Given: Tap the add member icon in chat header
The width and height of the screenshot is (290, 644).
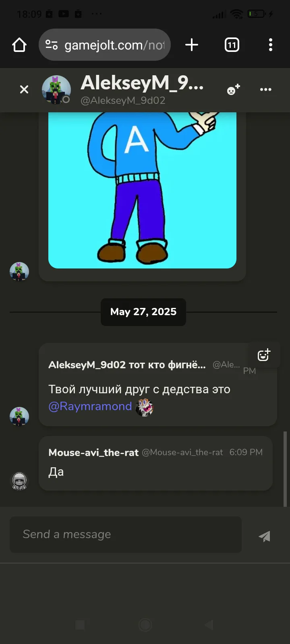Looking at the screenshot, I should pos(233,89).
